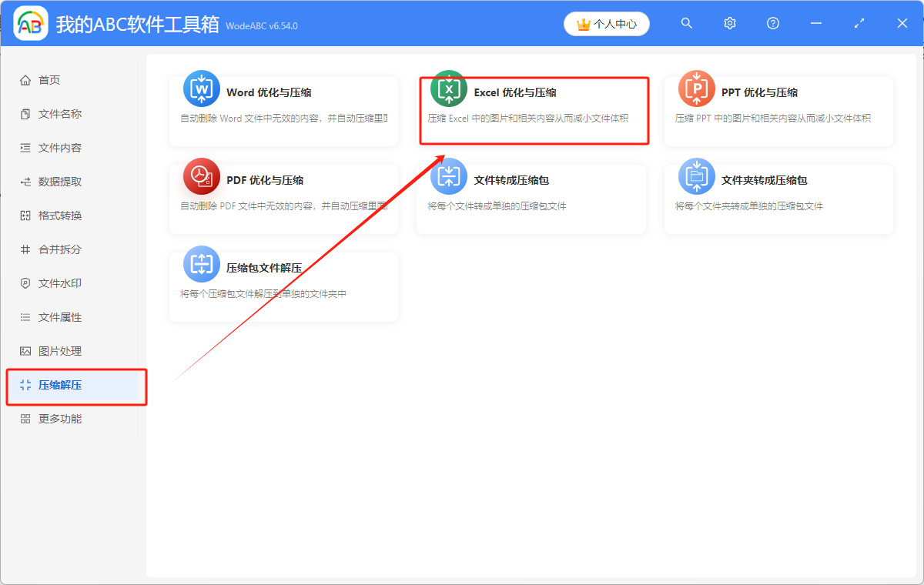The image size is (924, 585).
Task: Click Excel 优化与压缩 title text
Action: (515, 92)
